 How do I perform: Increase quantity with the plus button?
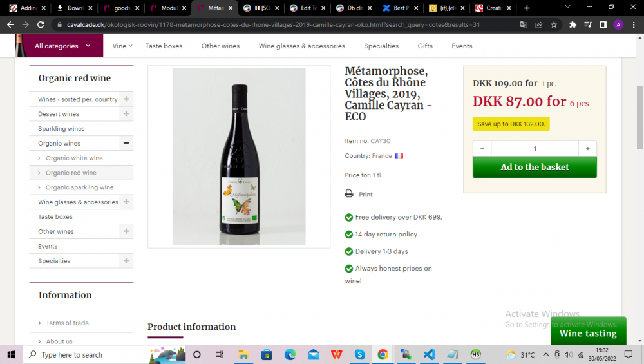[x=587, y=148]
